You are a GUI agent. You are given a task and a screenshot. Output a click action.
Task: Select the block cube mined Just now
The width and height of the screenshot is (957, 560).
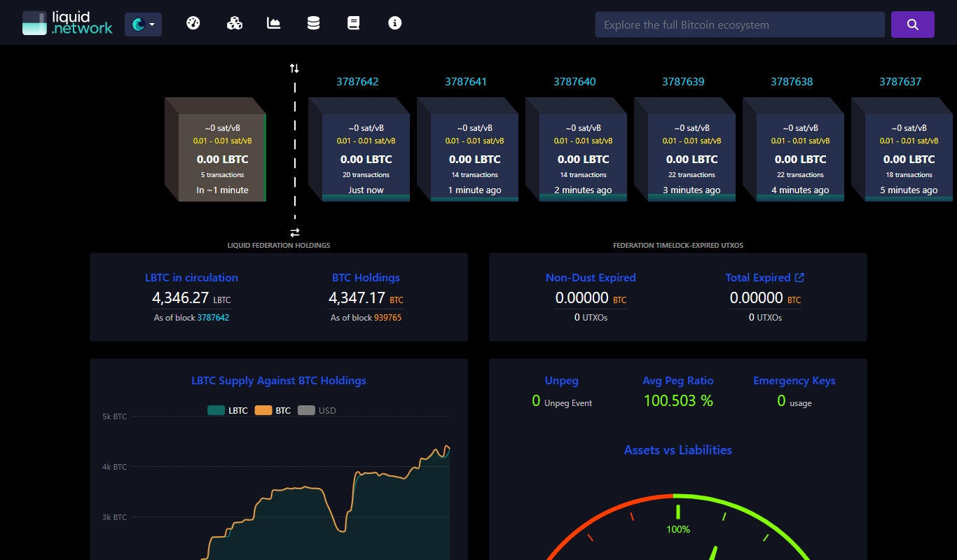tap(359, 149)
